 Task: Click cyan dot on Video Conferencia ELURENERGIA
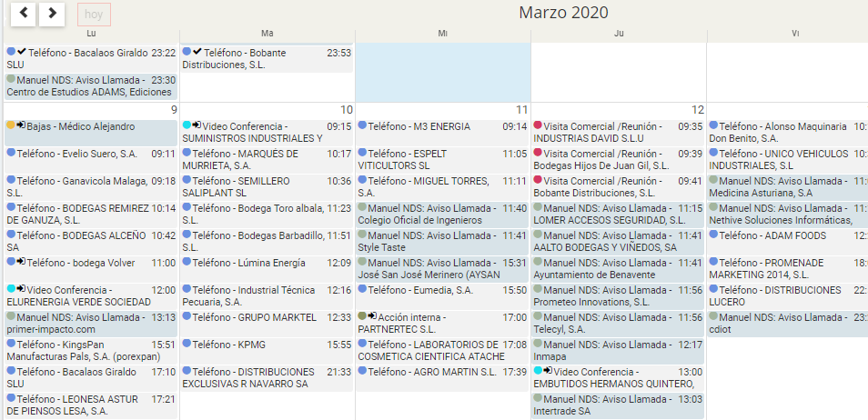pyautogui.click(x=11, y=289)
